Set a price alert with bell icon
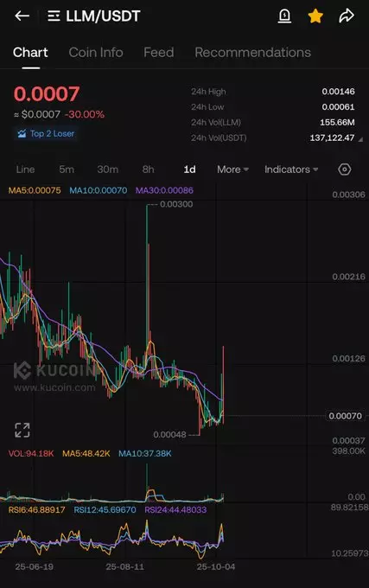The image size is (369, 588). 284,16
